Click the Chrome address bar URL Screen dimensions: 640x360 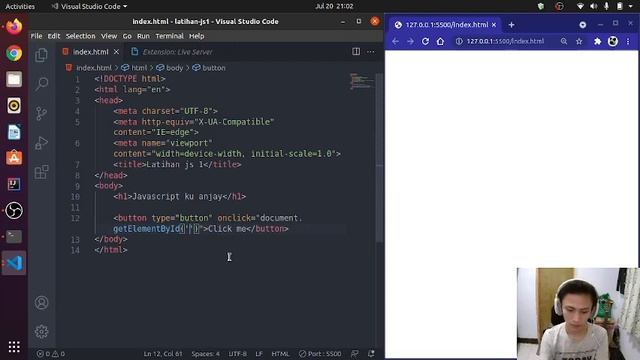(505, 41)
